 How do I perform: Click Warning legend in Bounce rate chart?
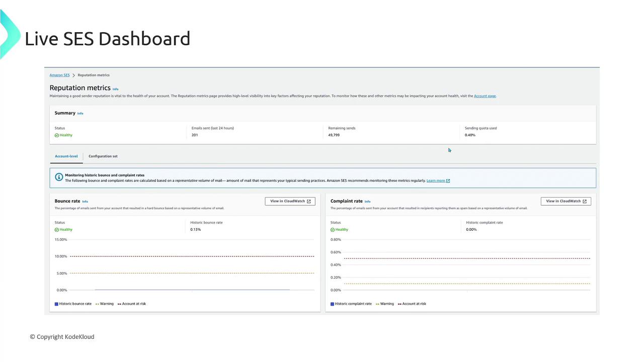104,304
